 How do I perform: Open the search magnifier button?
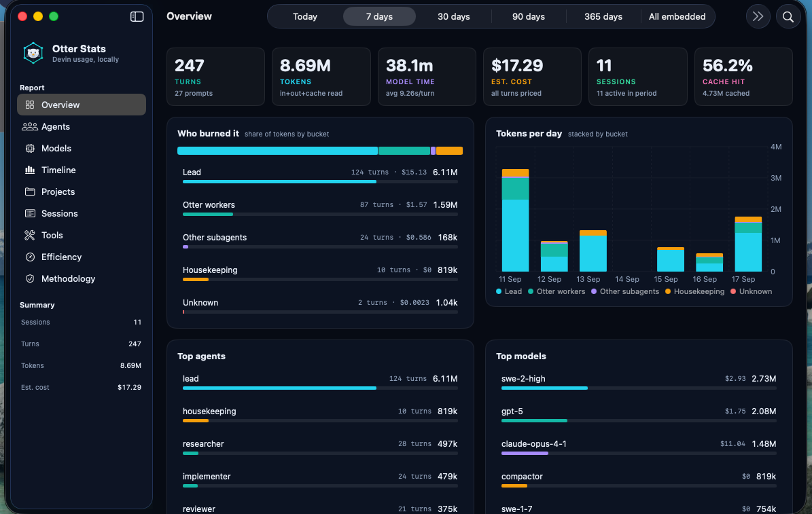tap(788, 16)
